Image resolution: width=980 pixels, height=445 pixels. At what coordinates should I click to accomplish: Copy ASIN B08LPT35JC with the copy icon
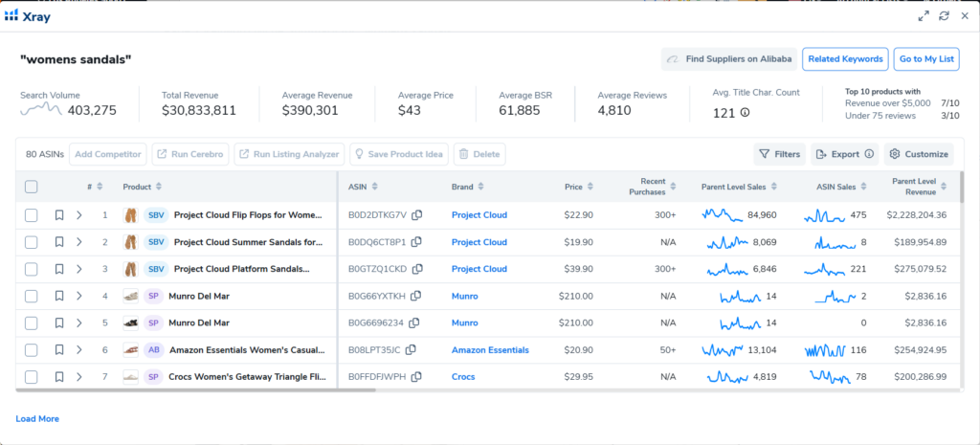click(x=411, y=350)
